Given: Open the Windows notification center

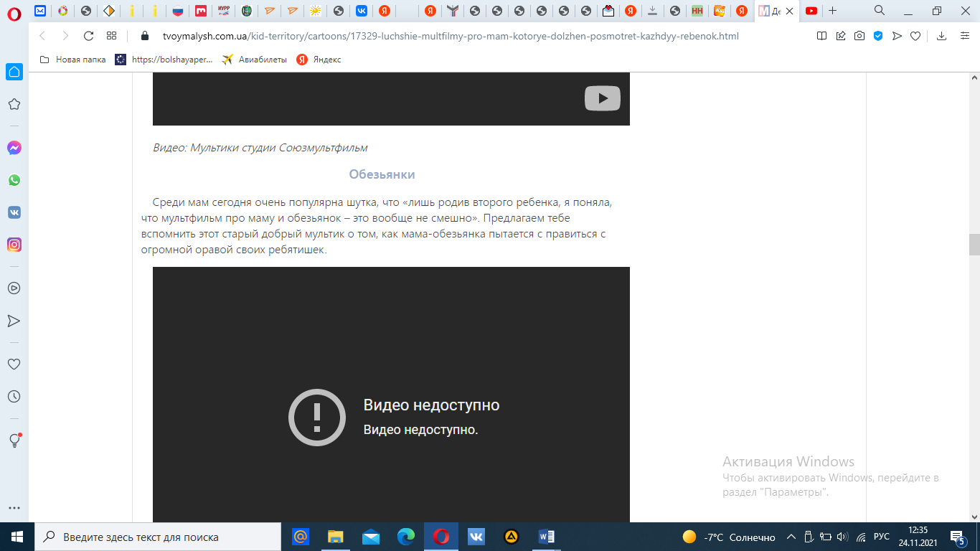Looking at the screenshot, I should (958, 537).
